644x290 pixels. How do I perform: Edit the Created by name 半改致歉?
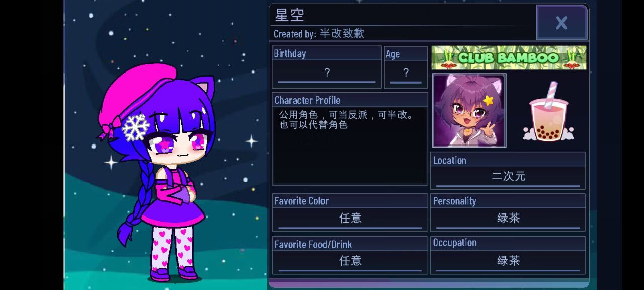point(342,33)
